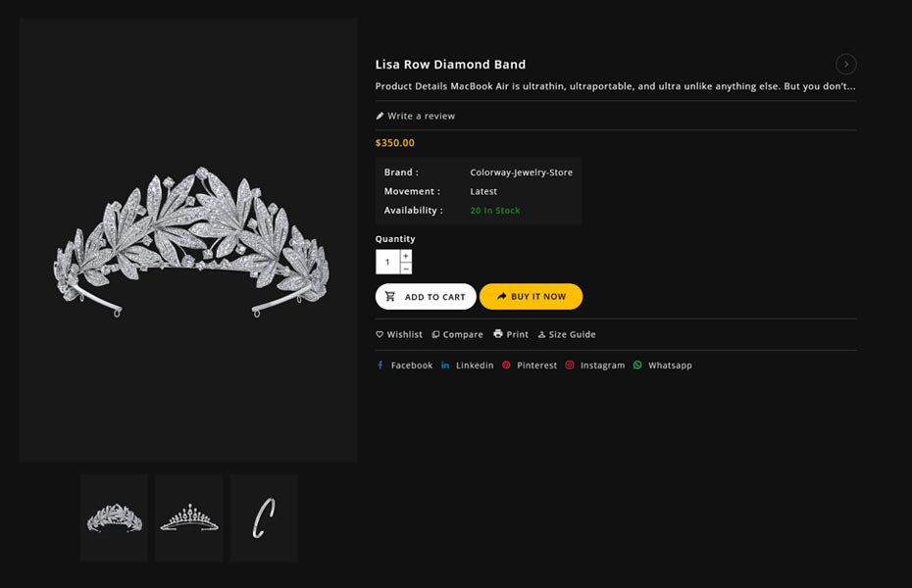The image size is (912, 588).
Task: Select the pointed tiara thumbnail
Action: coord(189,517)
